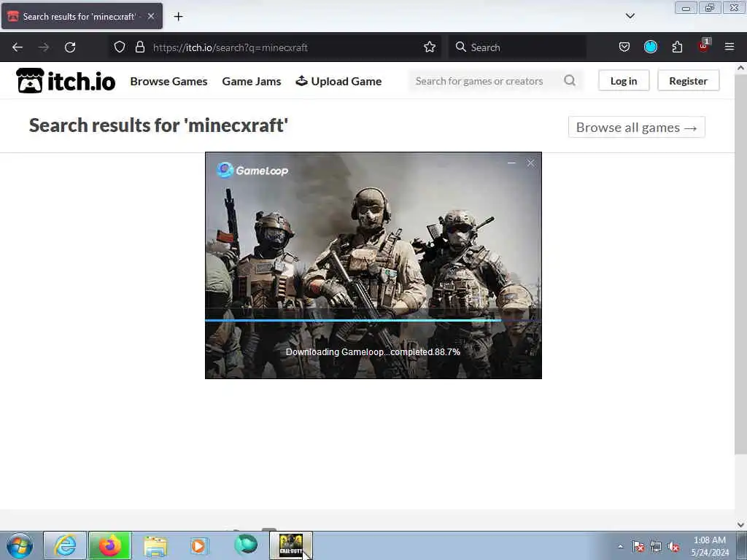Click the Gameloop download progress bar
The width and height of the screenshot is (747, 560).
coord(373,321)
